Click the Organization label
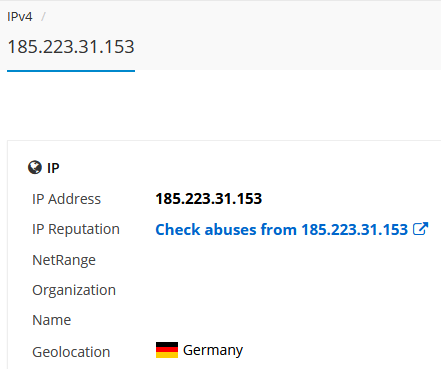This screenshot has width=441, height=369. [74, 290]
